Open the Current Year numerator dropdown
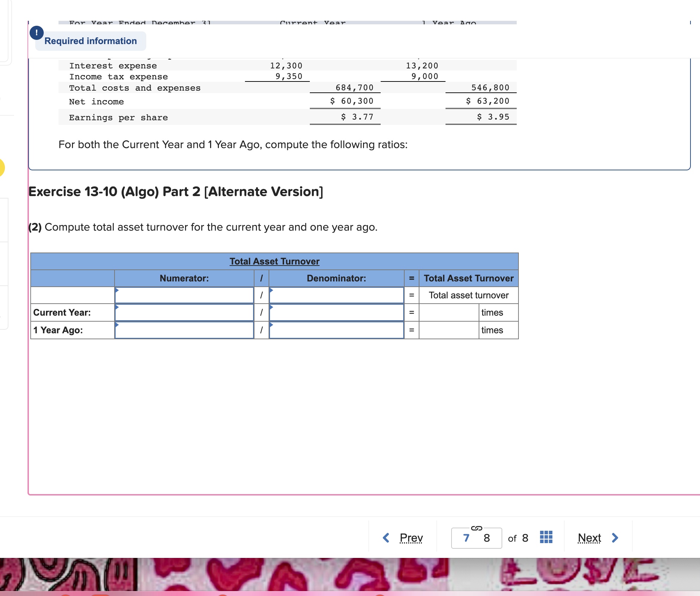The width and height of the screenshot is (700, 596). pos(184,312)
